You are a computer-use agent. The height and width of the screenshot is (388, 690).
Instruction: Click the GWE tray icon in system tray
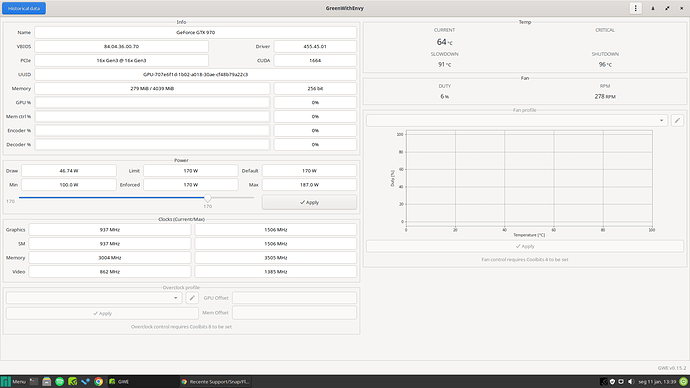pos(604,381)
